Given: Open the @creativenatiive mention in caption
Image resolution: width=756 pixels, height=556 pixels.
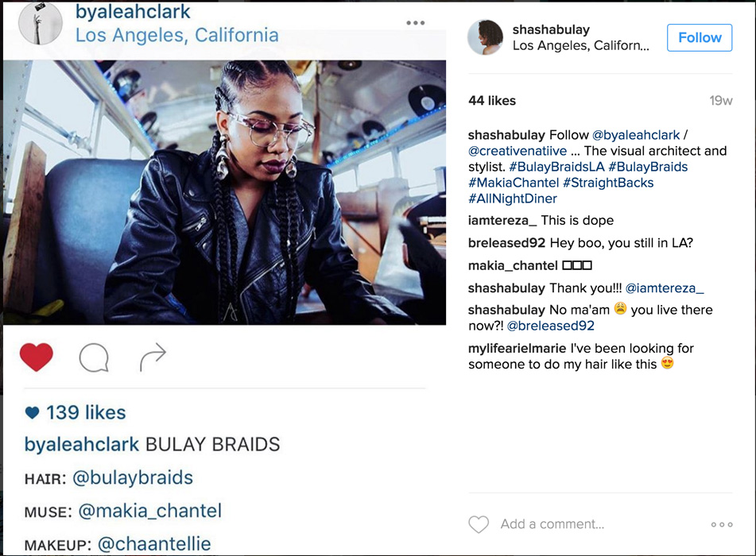Looking at the screenshot, I should [518, 151].
